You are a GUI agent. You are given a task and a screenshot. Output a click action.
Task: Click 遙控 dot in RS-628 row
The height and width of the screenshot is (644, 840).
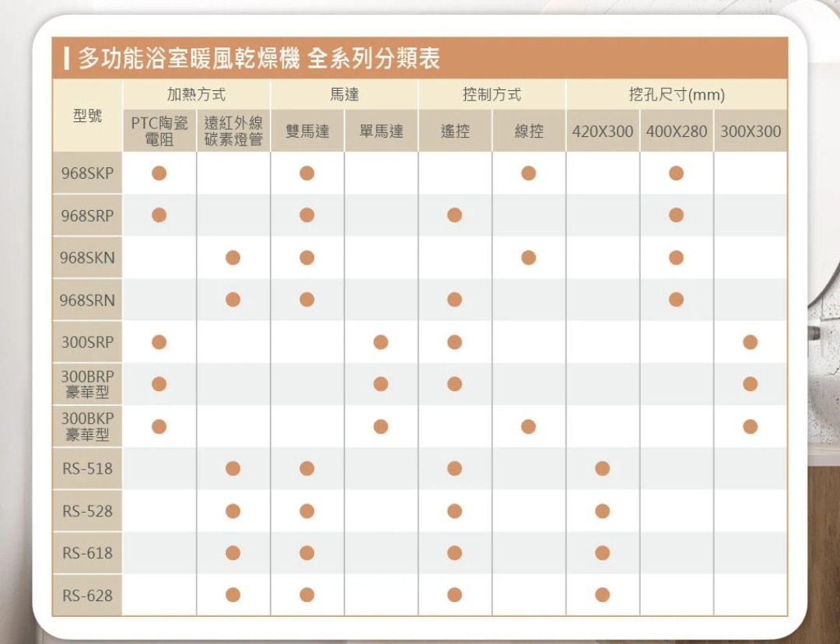[455, 595]
